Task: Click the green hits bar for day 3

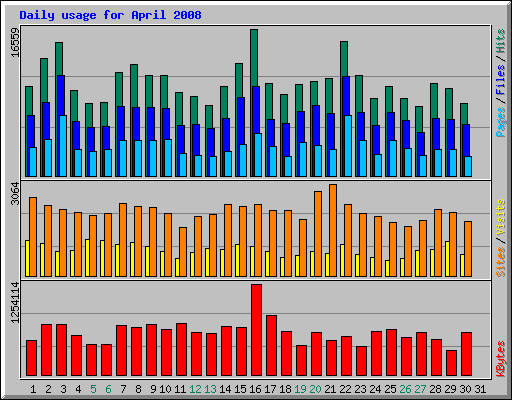Action: (59, 58)
